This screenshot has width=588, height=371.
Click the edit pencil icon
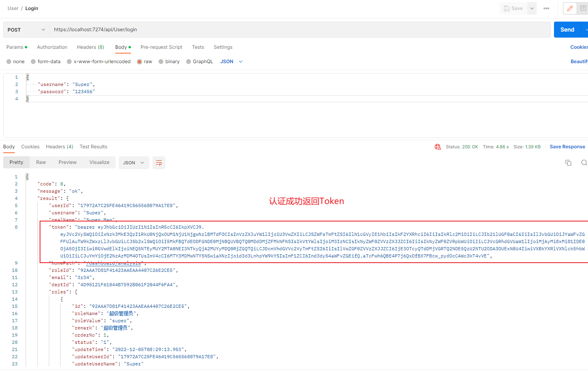570,8
